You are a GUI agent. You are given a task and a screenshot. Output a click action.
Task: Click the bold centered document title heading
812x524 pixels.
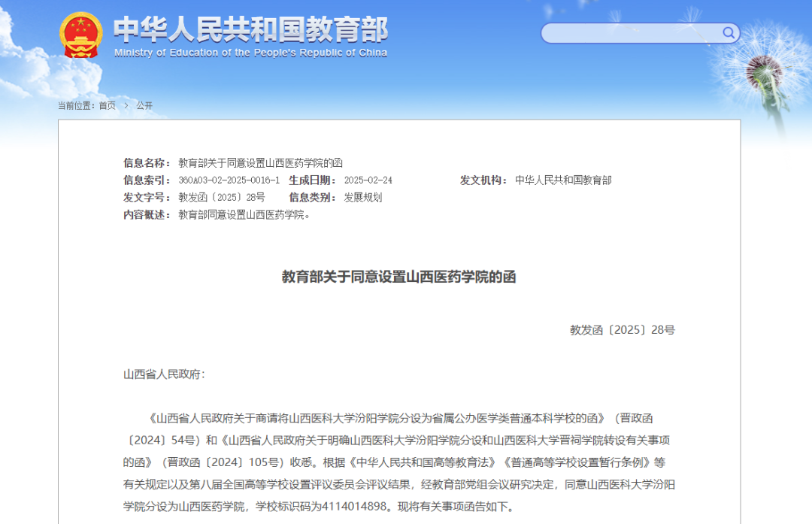point(398,277)
